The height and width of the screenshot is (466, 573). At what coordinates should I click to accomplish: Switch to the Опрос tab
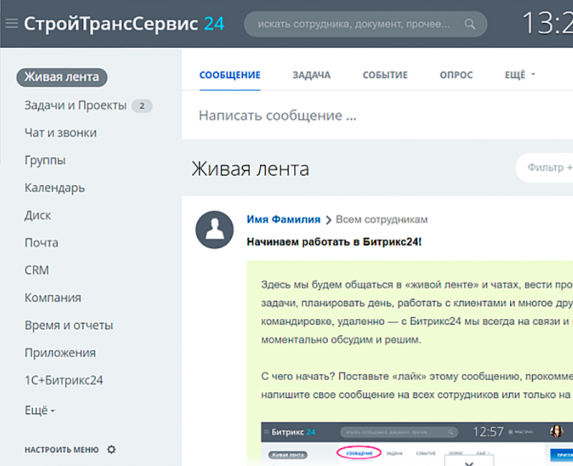(x=456, y=75)
